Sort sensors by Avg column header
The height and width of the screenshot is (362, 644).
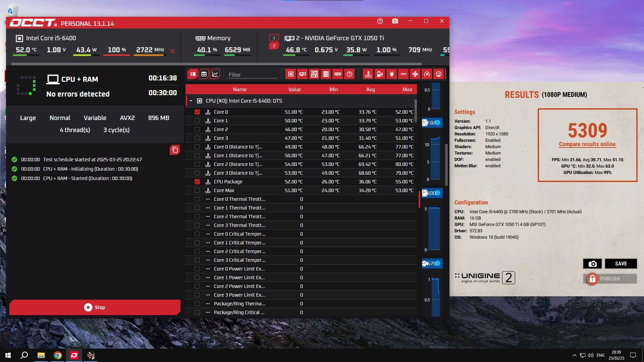click(371, 89)
